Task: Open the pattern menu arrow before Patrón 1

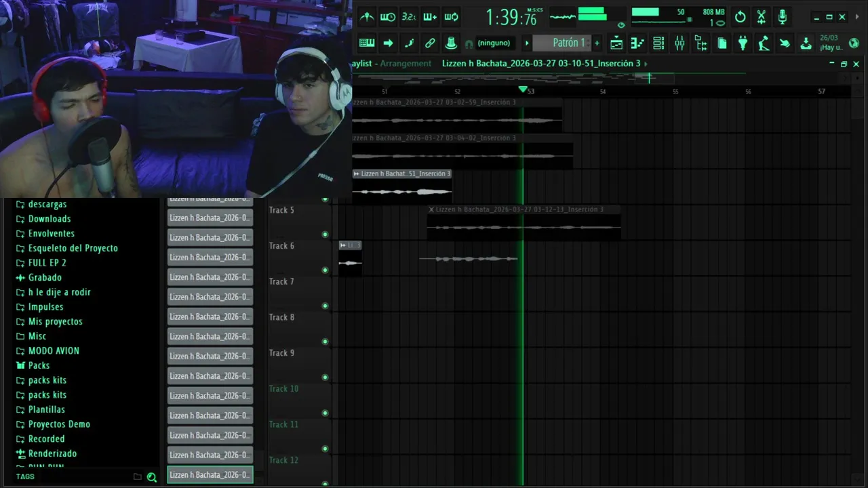Action: pos(527,43)
